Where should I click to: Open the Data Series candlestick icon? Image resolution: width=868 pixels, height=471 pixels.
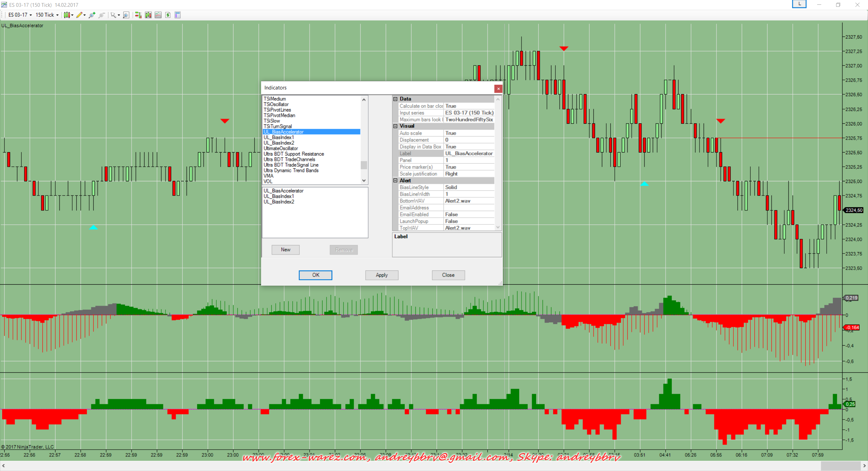pyautogui.click(x=148, y=15)
